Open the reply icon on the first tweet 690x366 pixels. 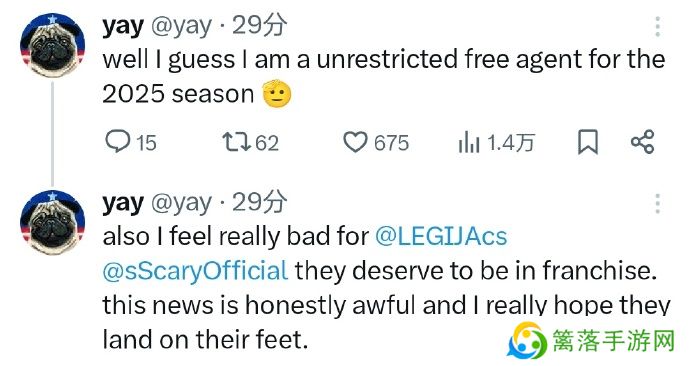click(x=117, y=142)
